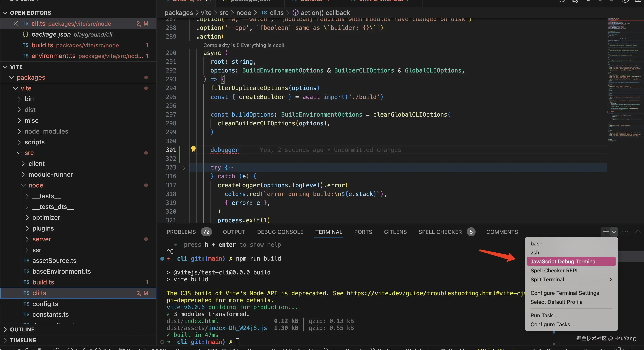Switch to the DEBUG CONSOLE tab
This screenshot has width=644, height=350.
(280, 232)
